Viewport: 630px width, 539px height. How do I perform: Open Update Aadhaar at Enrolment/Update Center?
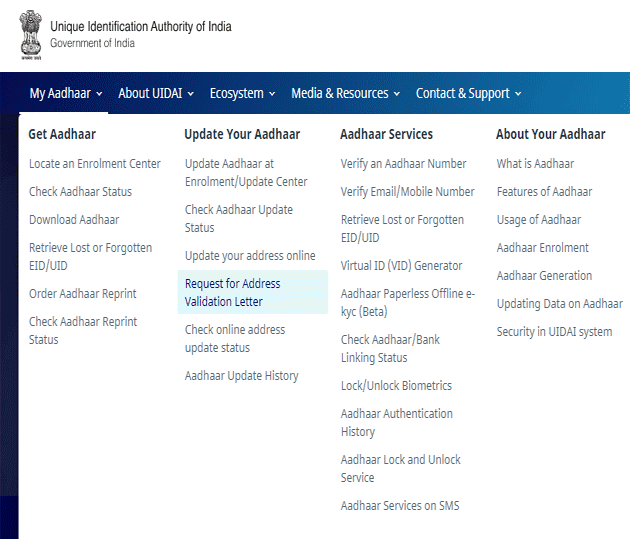tap(246, 173)
